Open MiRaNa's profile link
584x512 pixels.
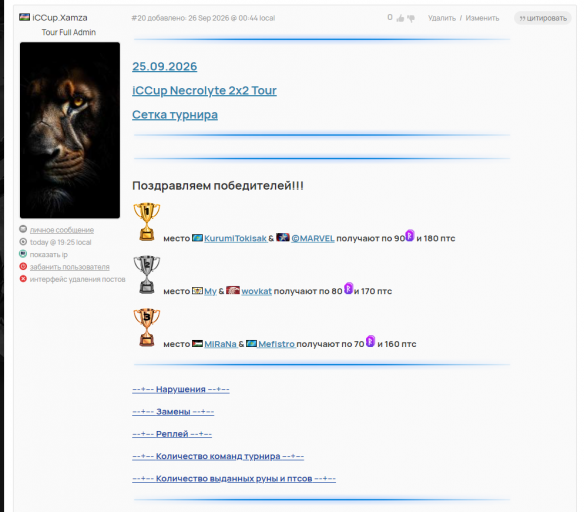[220, 344]
